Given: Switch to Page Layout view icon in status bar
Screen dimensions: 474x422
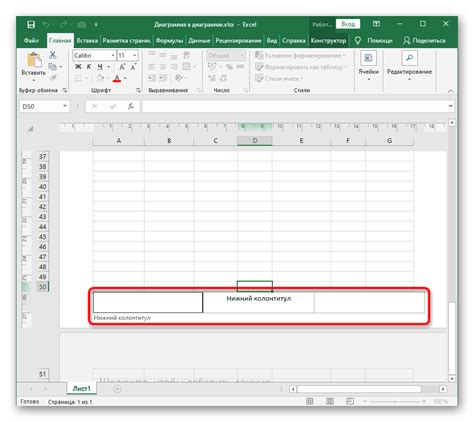Looking at the screenshot, I should click(x=330, y=402).
